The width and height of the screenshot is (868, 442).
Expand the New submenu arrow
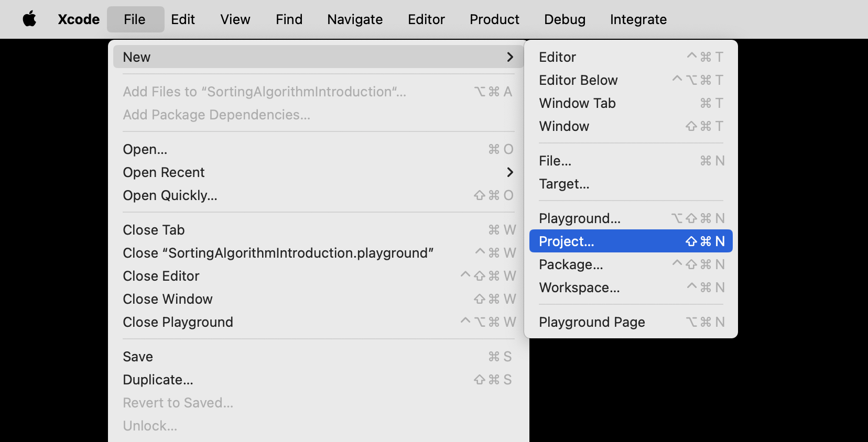pos(509,57)
